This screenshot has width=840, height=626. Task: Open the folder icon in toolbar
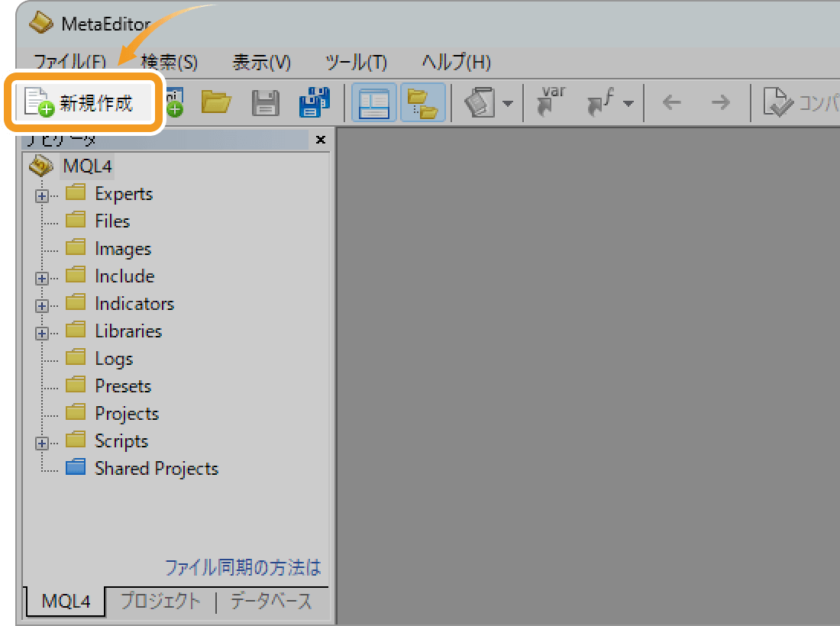216,102
